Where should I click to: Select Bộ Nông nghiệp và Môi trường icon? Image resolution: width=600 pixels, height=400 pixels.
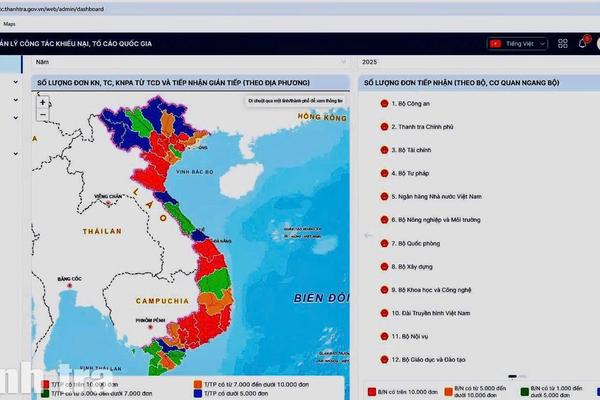pos(384,220)
